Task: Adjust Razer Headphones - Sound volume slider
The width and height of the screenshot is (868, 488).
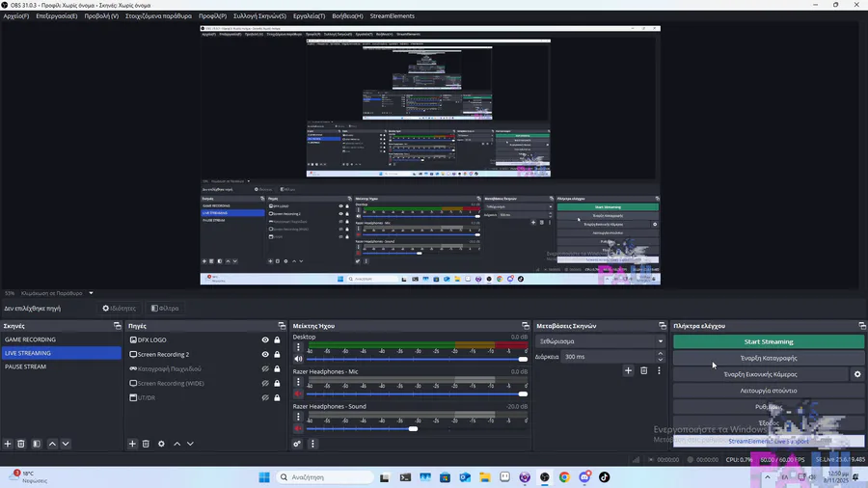Action: [x=417, y=429]
